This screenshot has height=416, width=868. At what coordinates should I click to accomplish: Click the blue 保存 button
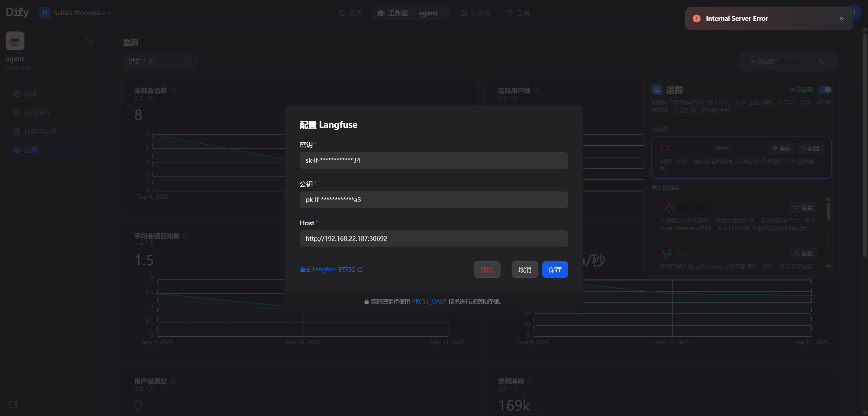[555, 270]
